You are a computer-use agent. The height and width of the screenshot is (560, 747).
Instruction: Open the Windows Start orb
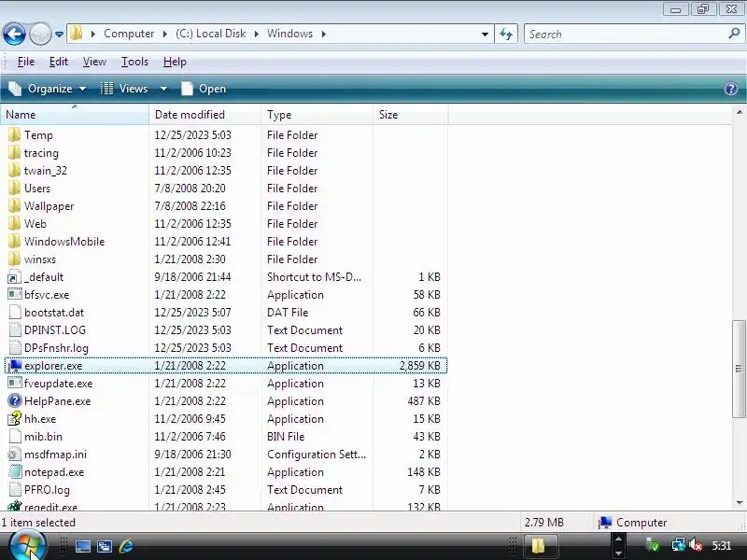coord(28,545)
